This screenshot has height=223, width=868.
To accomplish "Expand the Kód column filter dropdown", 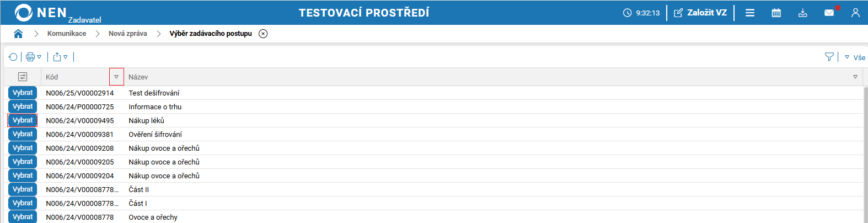I will [116, 77].
